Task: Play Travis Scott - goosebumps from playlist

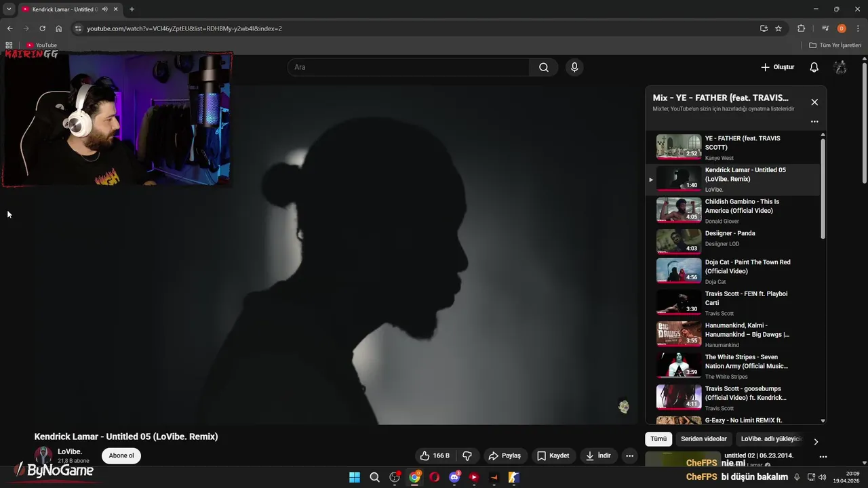Action: coord(732,398)
